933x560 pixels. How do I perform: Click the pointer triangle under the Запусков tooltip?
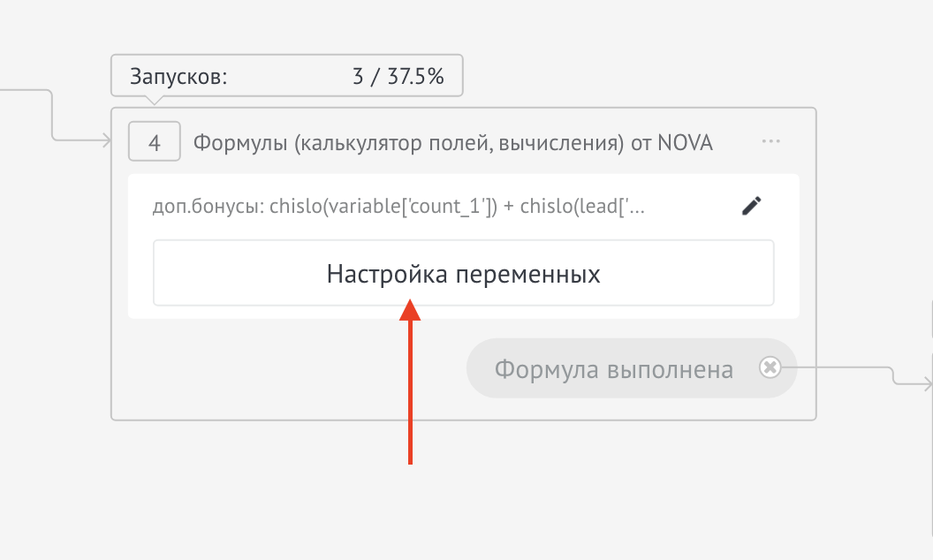point(154,100)
